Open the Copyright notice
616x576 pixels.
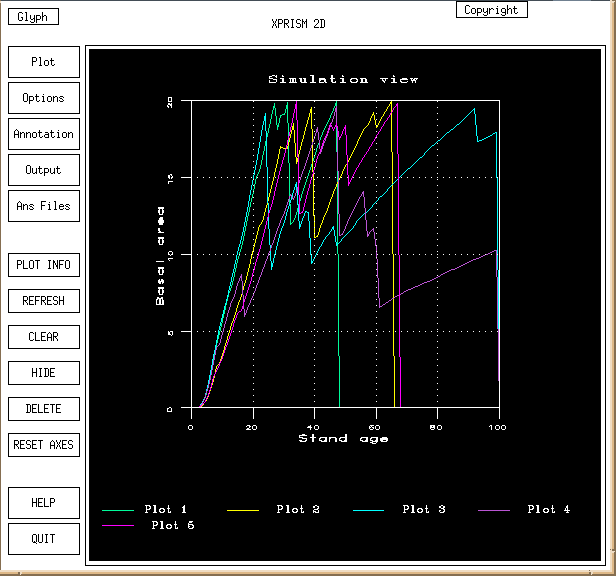[x=491, y=10]
